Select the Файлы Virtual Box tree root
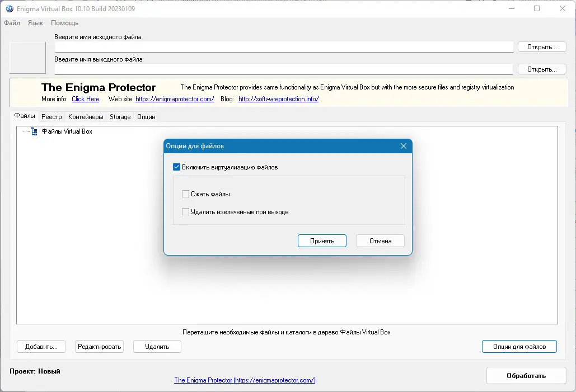 pyautogui.click(x=67, y=131)
